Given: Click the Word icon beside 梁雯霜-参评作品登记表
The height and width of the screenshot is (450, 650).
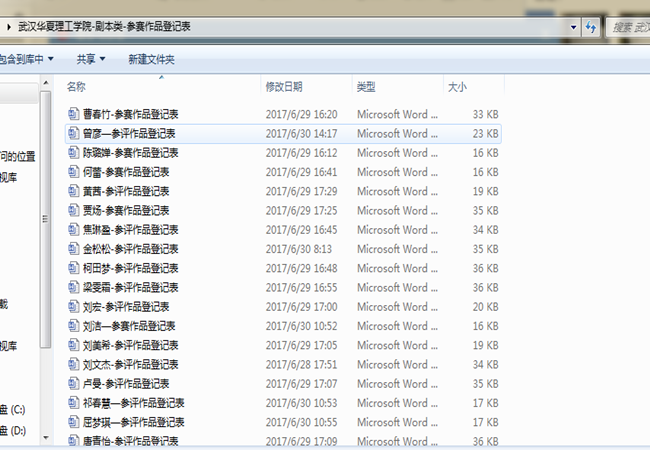Looking at the screenshot, I should click(73, 288).
